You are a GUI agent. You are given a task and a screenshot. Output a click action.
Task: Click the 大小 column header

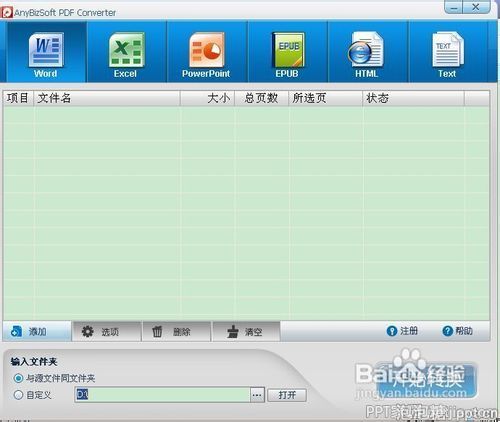(208, 98)
